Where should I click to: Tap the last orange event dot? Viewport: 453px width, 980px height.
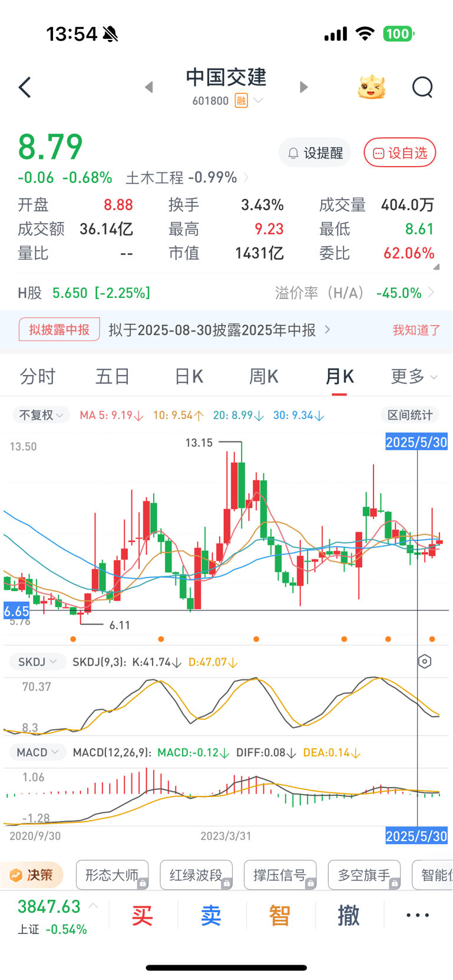[x=432, y=639]
